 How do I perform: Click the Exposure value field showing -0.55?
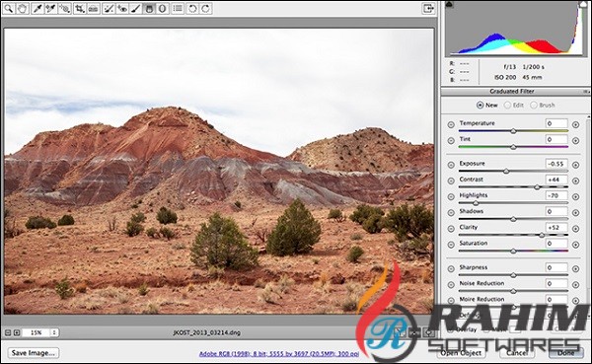point(556,164)
